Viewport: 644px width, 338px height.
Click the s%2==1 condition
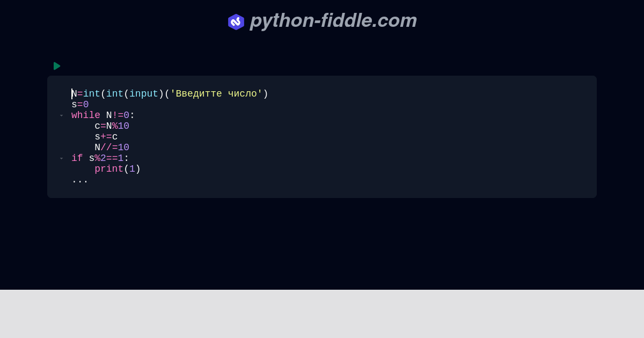[x=107, y=158]
